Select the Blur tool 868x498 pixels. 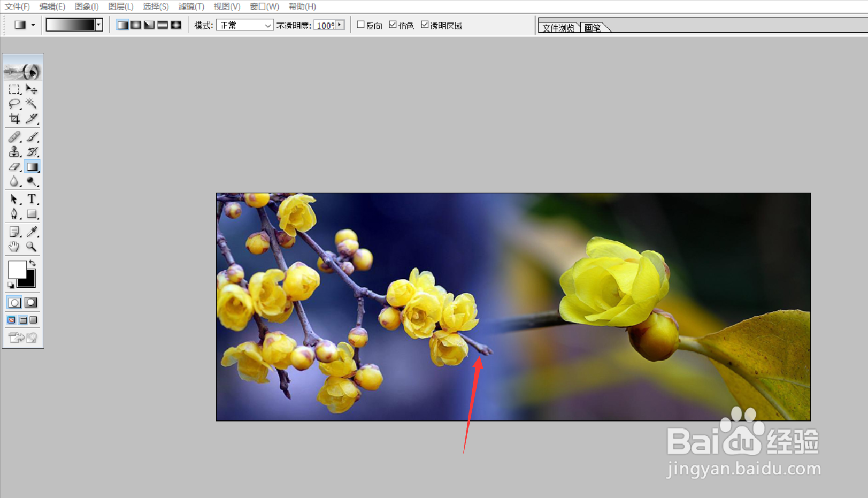[14, 182]
